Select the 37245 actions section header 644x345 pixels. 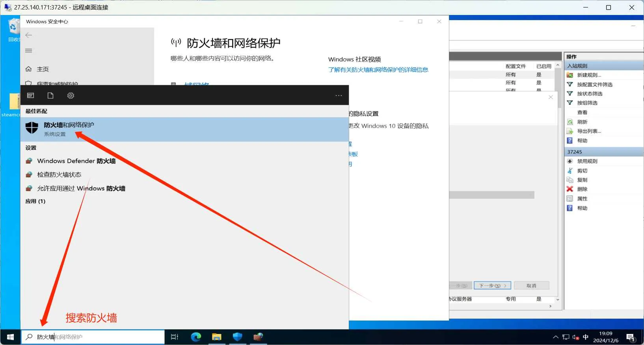[604, 152]
